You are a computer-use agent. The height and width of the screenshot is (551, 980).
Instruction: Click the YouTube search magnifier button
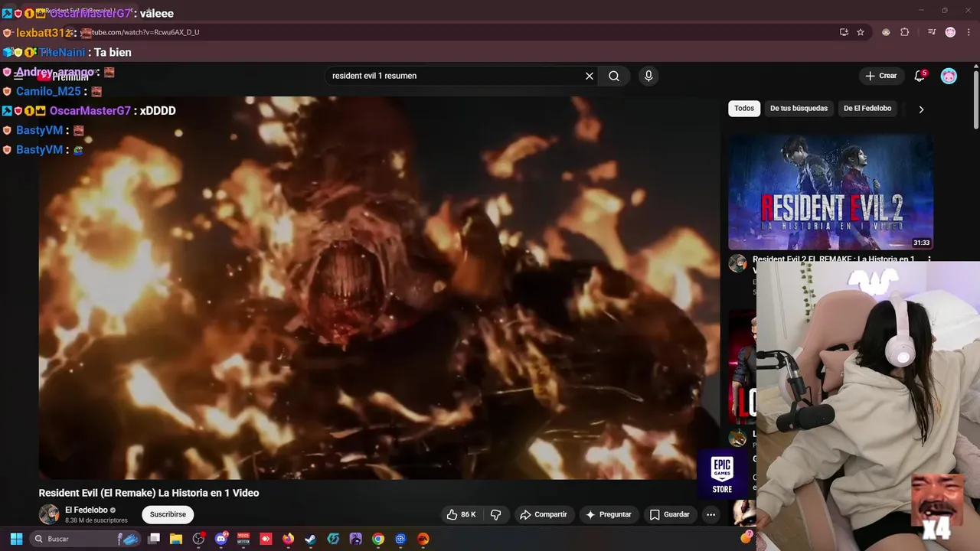[614, 76]
